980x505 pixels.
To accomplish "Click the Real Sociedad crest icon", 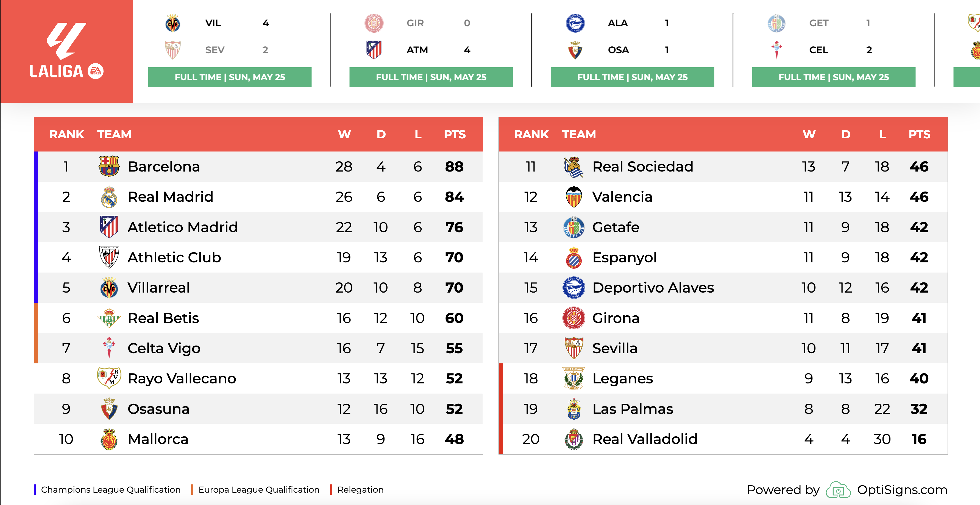I will tap(574, 167).
